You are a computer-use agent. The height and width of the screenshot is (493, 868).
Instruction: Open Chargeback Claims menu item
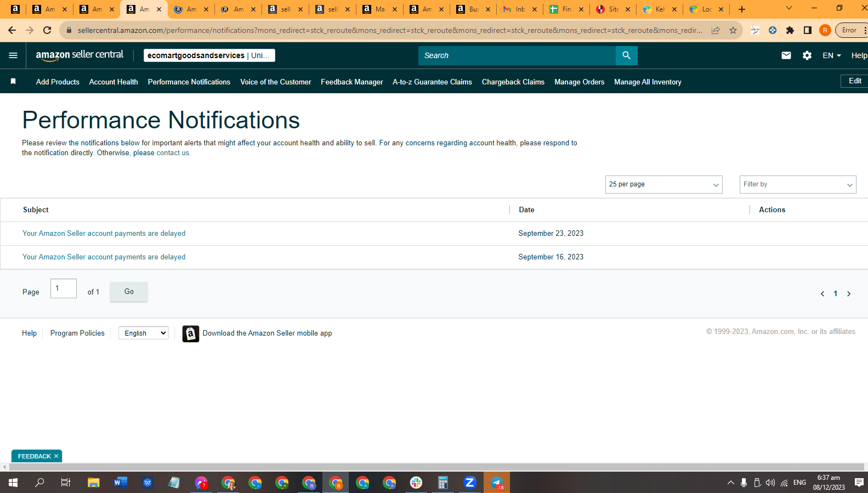(x=513, y=82)
